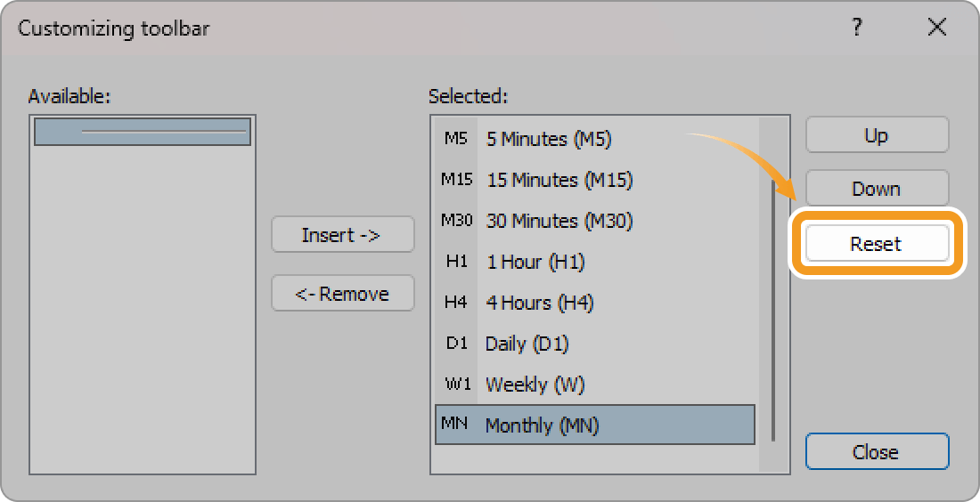Click the MN timeframe icon
Viewport: 980px width, 502px height.
[455, 423]
